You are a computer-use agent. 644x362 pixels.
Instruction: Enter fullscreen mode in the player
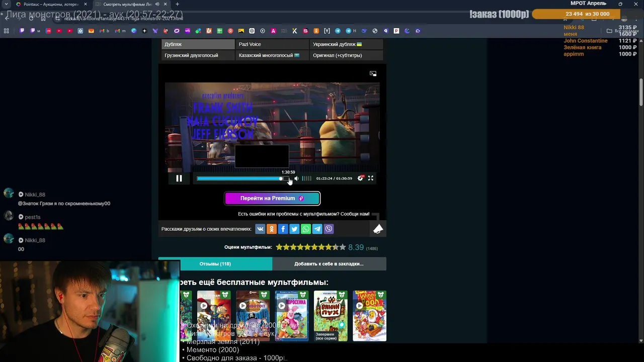[x=371, y=178]
